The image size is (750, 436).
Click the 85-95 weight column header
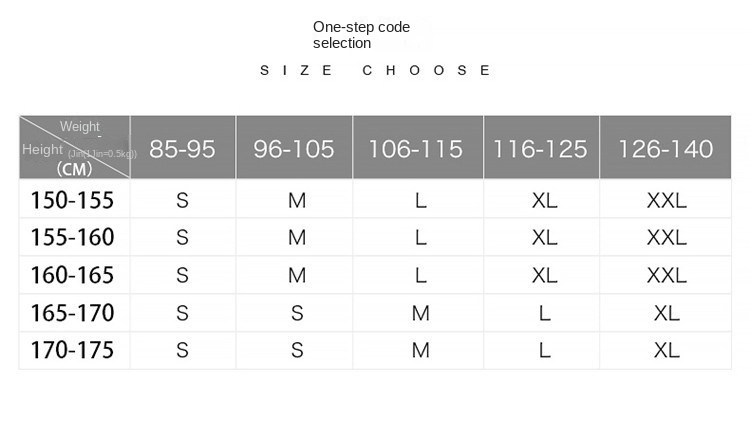click(182, 149)
